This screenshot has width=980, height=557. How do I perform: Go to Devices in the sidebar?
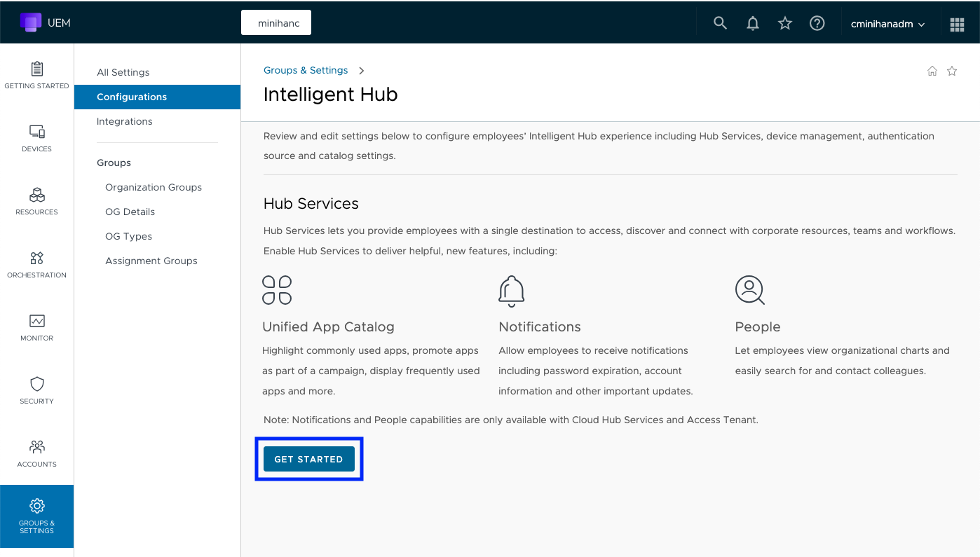point(36,138)
